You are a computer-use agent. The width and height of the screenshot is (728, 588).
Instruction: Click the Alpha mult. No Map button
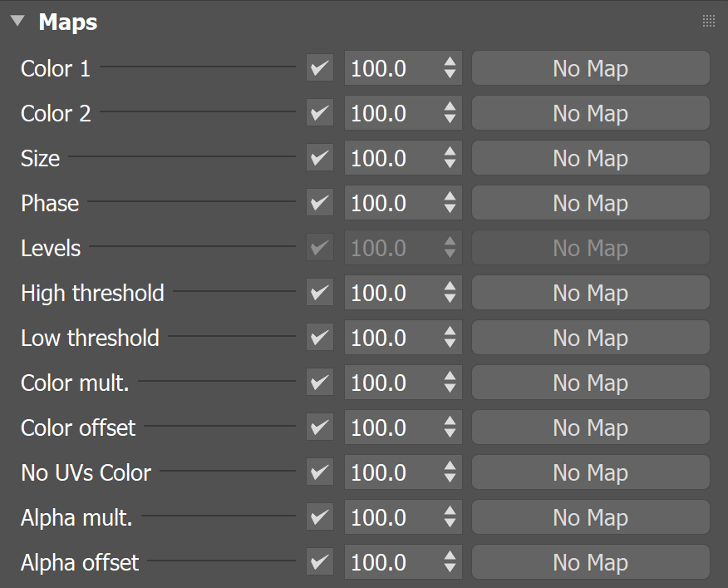coord(590,517)
